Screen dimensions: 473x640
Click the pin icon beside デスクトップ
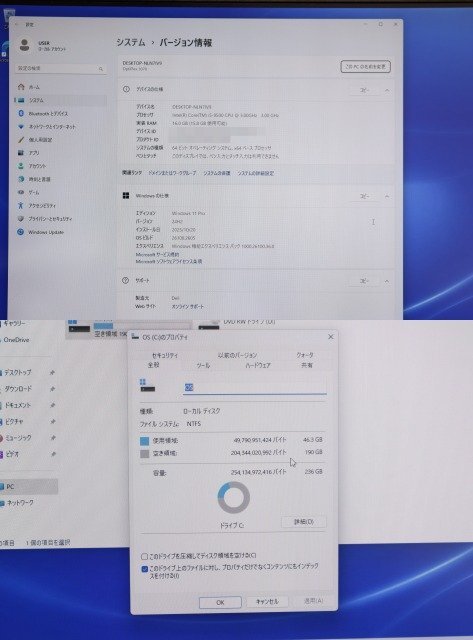(52, 372)
